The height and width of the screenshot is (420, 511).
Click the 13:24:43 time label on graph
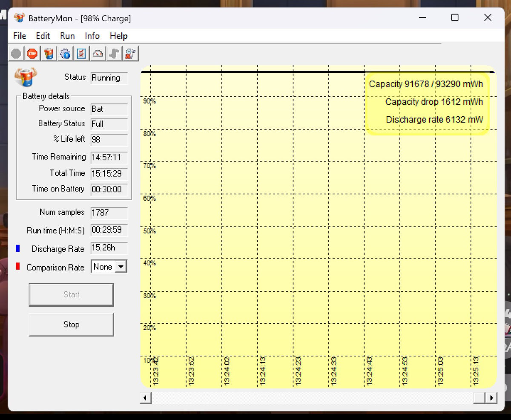click(x=369, y=371)
